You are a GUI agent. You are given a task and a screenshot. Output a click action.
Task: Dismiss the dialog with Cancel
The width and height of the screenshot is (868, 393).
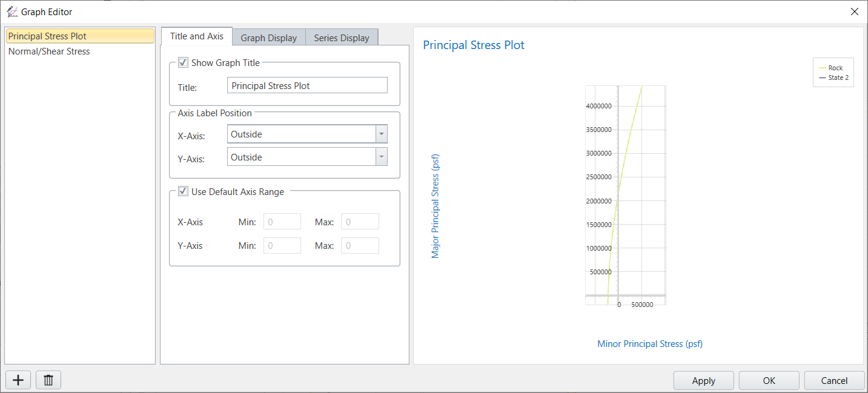click(834, 380)
